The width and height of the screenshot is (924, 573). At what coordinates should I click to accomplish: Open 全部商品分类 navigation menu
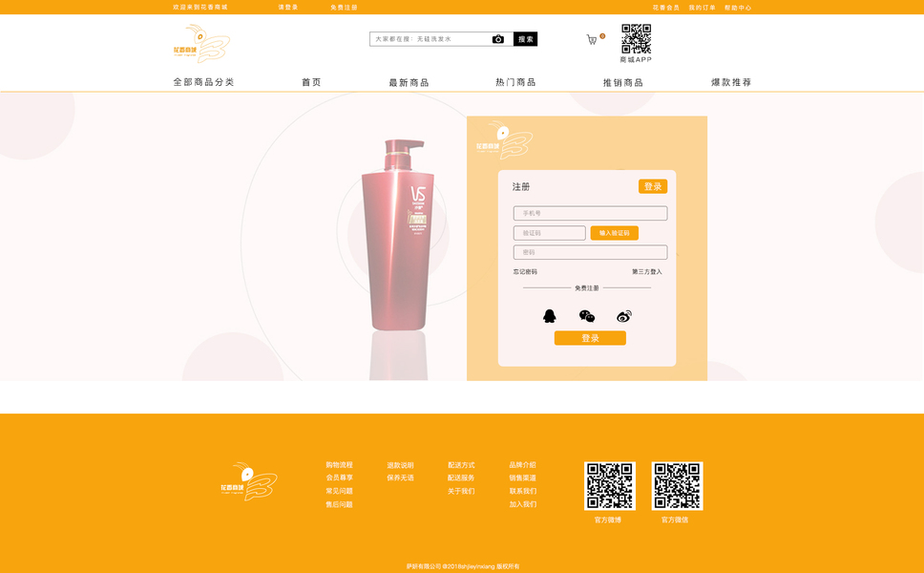coord(203,82)
